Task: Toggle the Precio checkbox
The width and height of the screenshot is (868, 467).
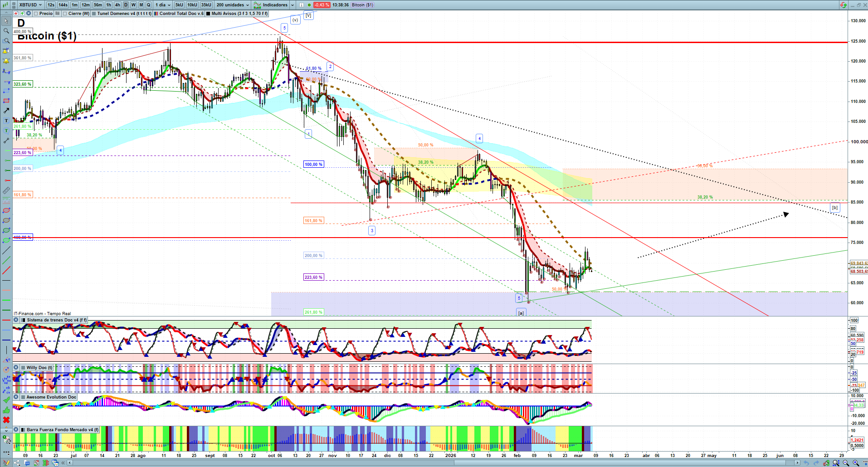Action: tap(36, 14)
